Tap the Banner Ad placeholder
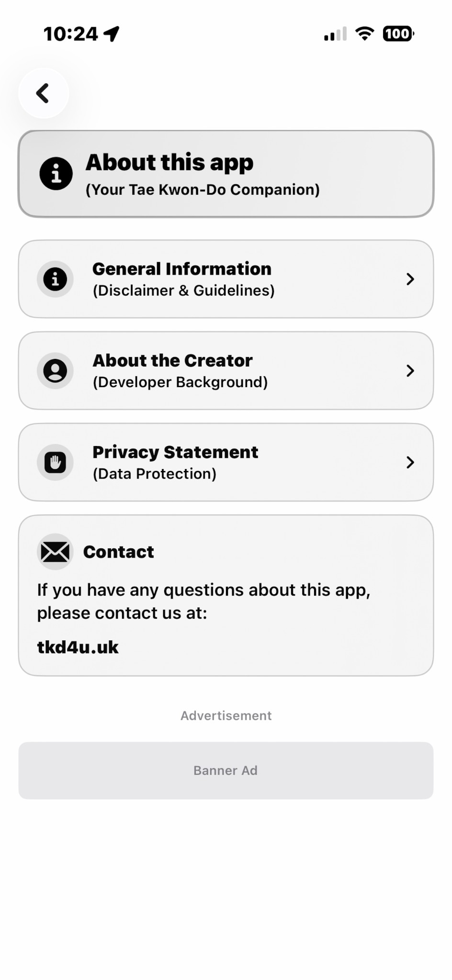This screenshot has height=980, width=452. 226,770
